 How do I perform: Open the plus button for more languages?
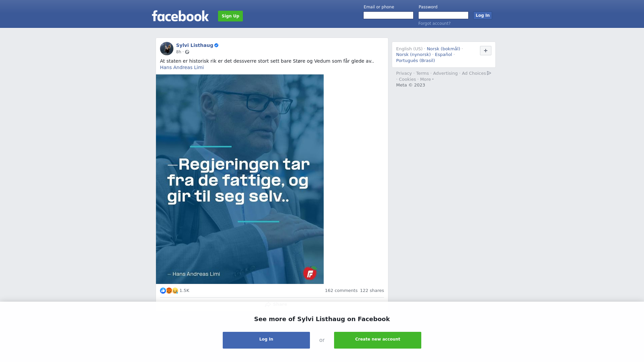(x=486, y=51)
